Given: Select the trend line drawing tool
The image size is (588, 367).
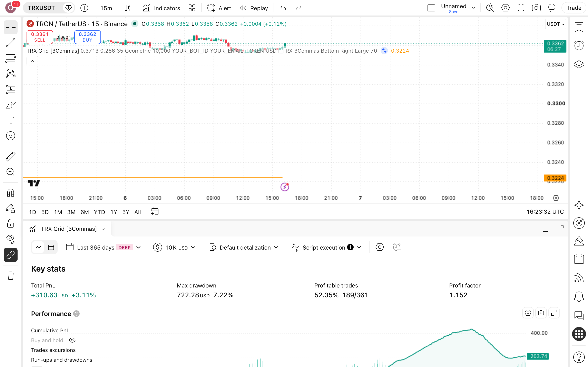Looking at the screenshot, I should (x=10, y=43).
